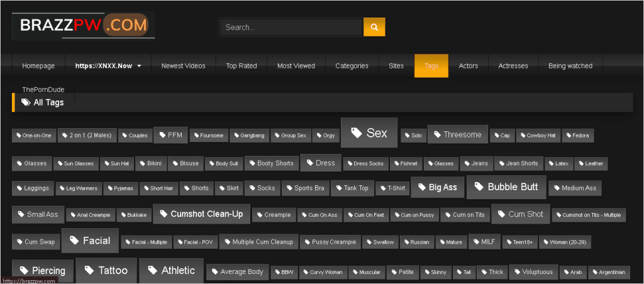Open the Most Viewed menu item
Screen dimensions: 644x284
coord(296,66)
